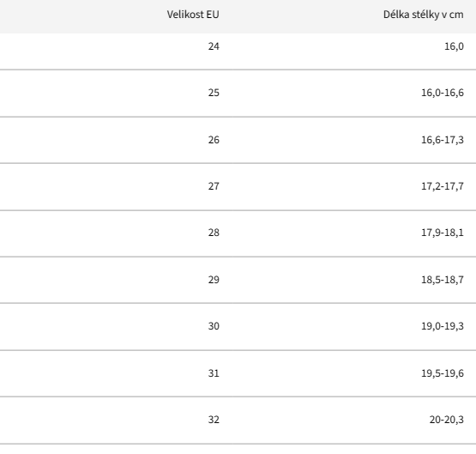Select size 28 cell

(214, 233)
